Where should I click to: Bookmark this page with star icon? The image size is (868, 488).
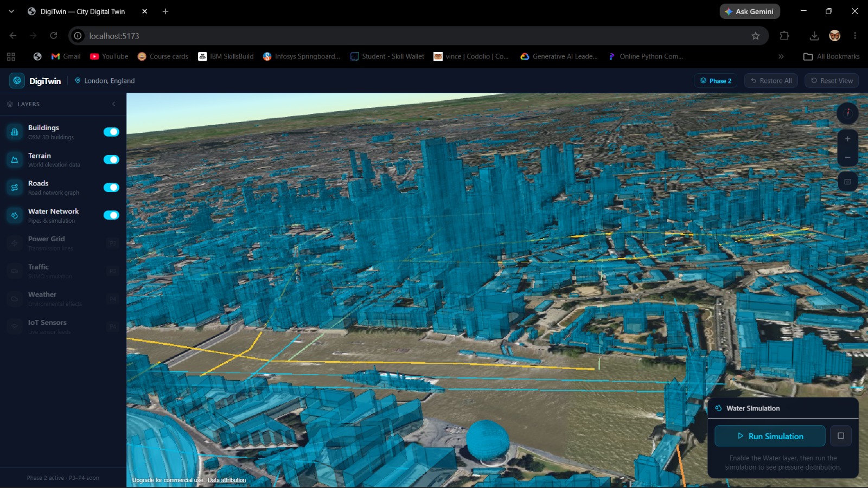(x=755, y=36)
